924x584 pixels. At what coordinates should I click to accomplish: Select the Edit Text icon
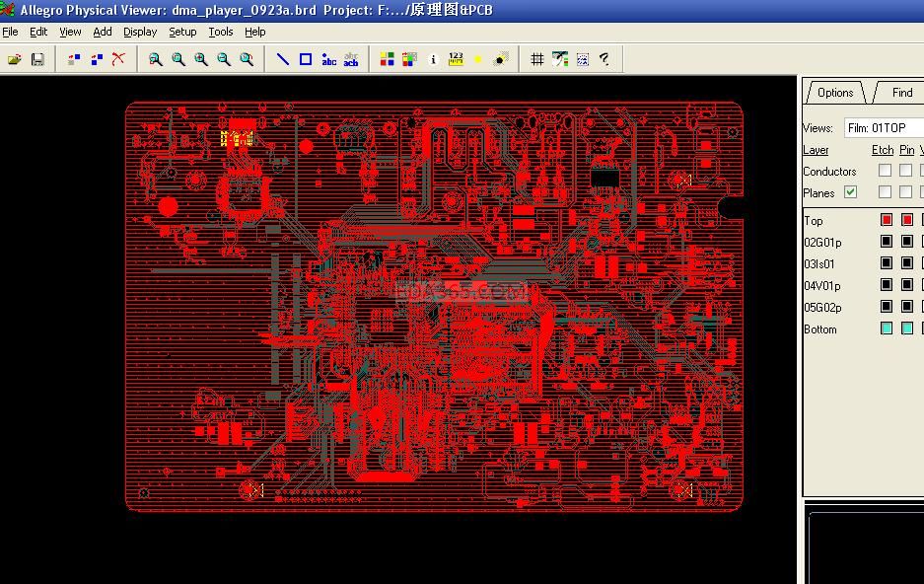[351, 59]
